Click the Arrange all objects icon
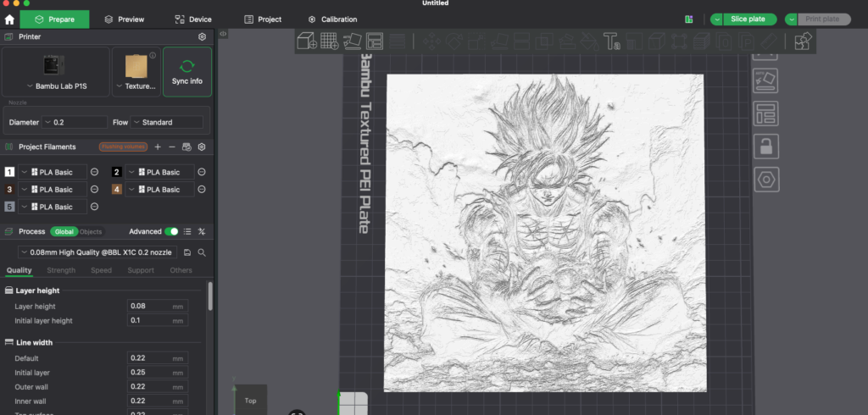The image size is (868, 415). pos(374,40)
